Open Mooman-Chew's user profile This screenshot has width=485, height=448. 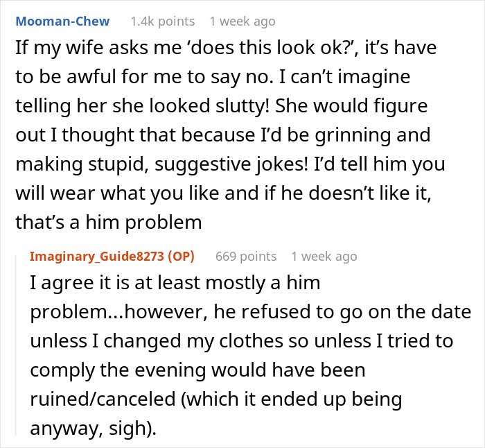pyautogui.click(x=63, y=21)
